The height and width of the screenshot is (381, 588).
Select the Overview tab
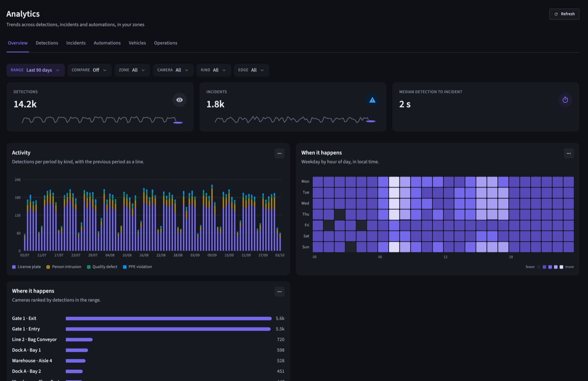tap(18, 43)
